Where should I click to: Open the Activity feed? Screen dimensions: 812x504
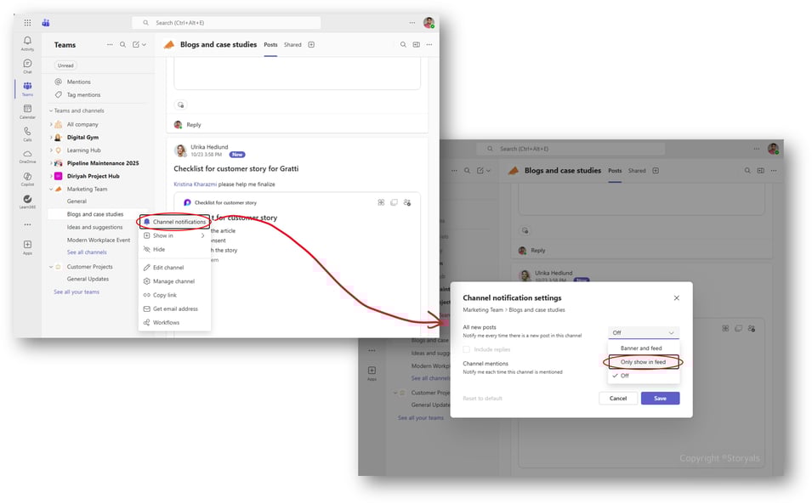click(x=26, y=42)
